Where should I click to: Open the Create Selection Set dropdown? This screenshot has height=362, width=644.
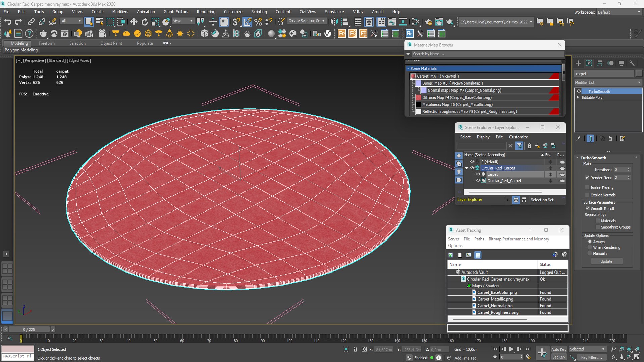click(x=306, y=21)
